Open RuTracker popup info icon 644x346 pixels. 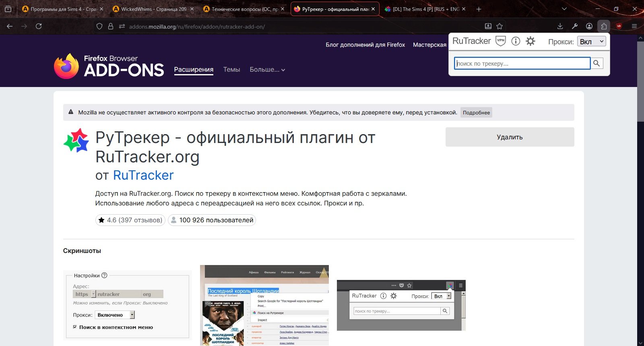coord(516,41)
